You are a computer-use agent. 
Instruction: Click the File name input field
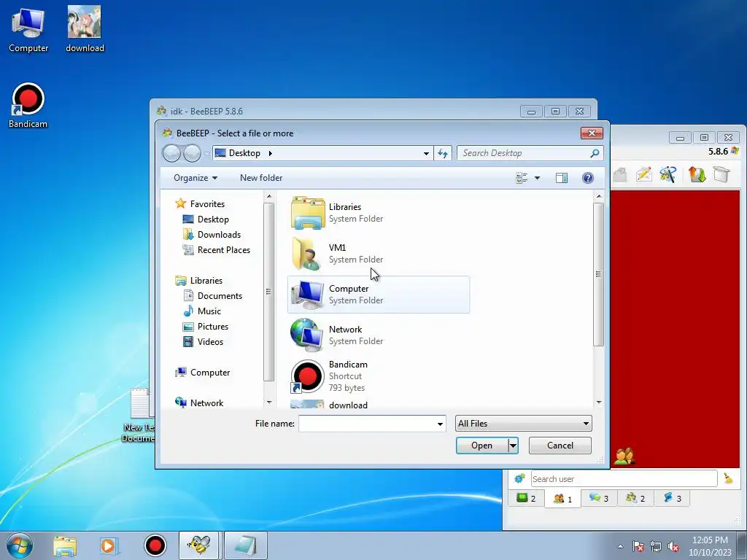pyautogui.click(x=366, y=424)
